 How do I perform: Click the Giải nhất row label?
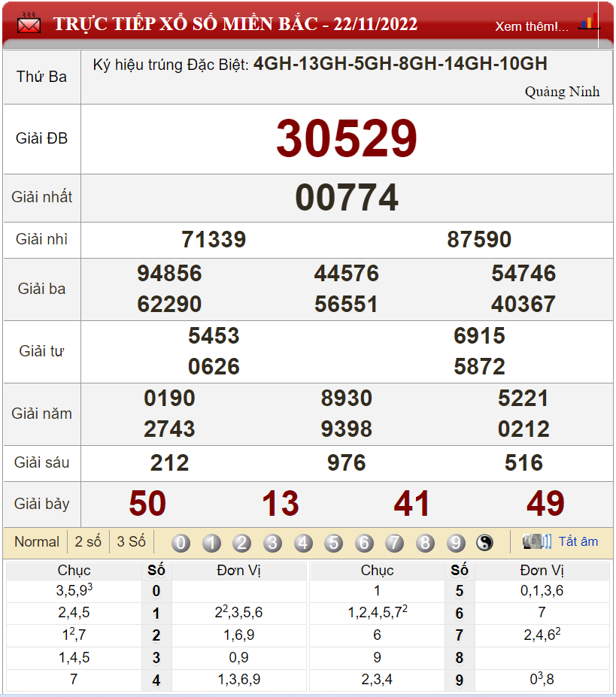point(42,197)
